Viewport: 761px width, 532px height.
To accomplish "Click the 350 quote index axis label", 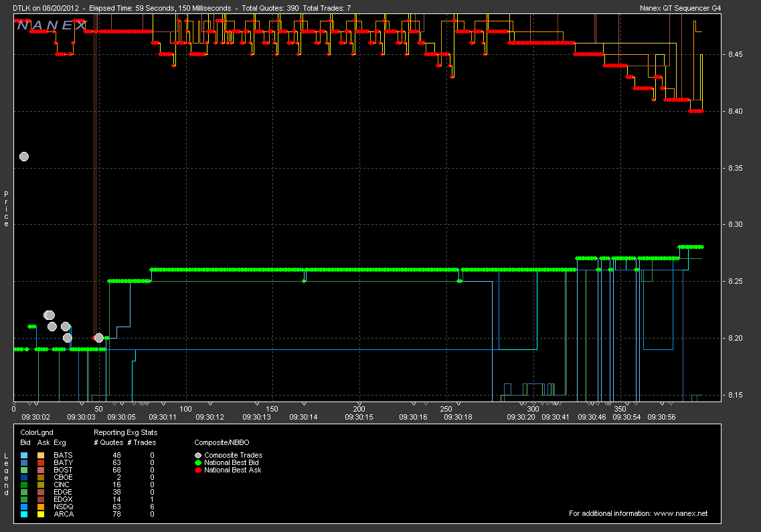I will point(620,409).
